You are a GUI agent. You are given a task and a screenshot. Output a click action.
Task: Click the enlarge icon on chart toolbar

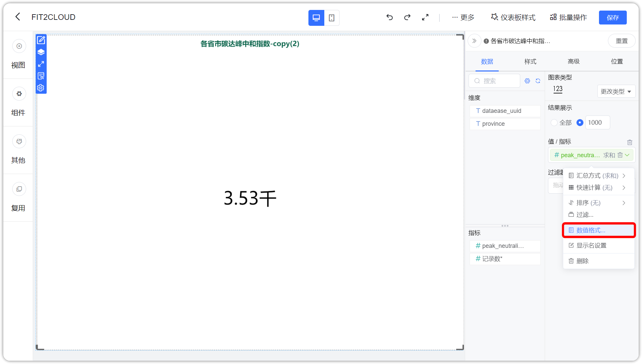coord(41,64)
